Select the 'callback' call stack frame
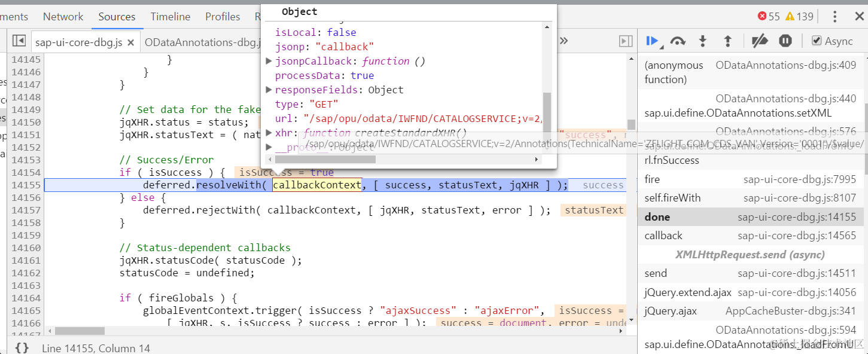The image size is (868, 354). [x=750, y=236]
